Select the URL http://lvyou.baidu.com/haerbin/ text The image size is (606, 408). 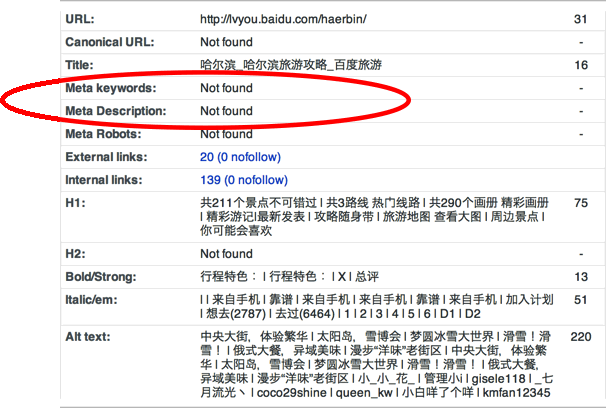pyautogui.click(x=283, y=19)
